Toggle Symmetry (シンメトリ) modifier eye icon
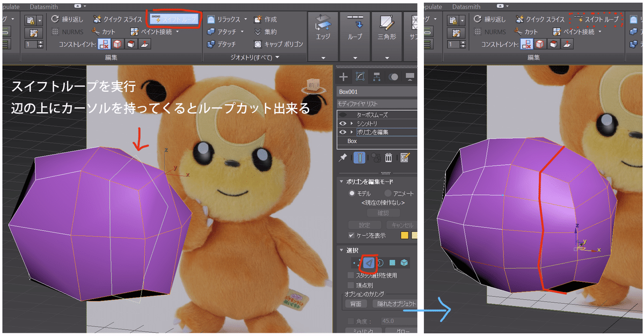This screenshot has width=644, height=336. pos(342,123)
